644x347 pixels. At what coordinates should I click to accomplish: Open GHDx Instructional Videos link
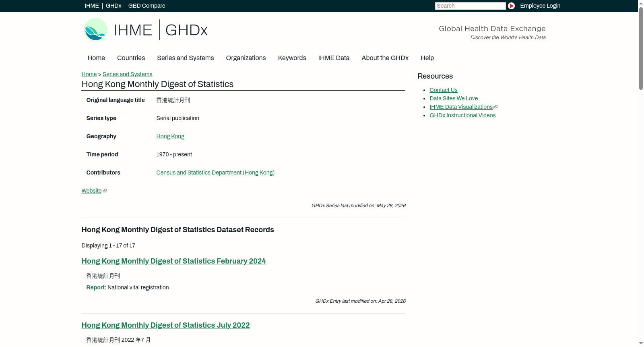click(462, 115)
